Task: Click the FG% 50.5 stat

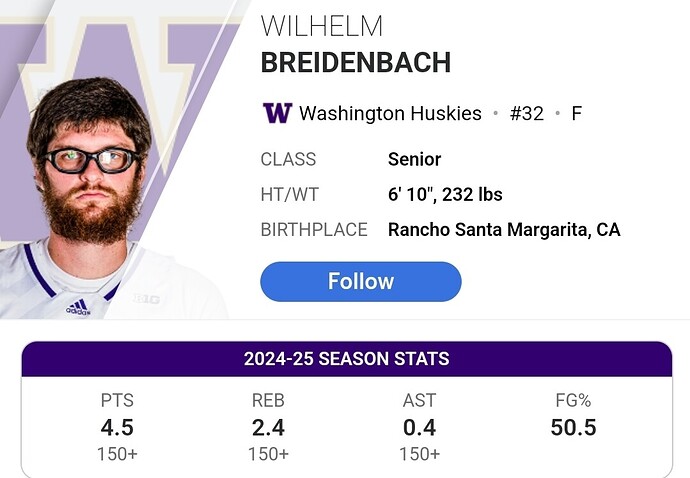Action: (573, 416)
